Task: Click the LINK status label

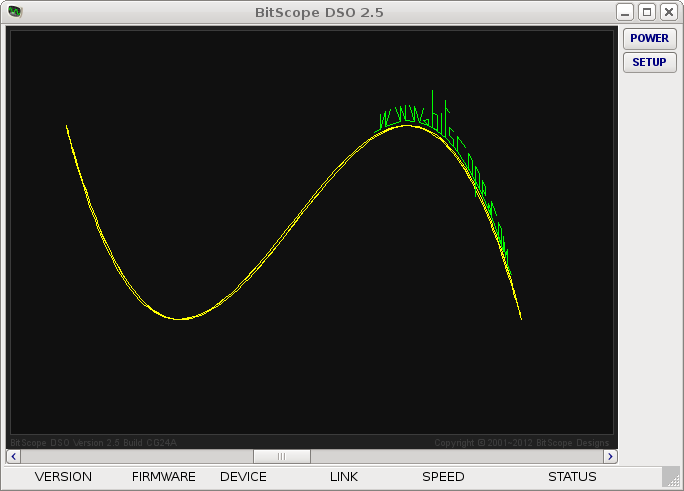Action: [x=344, y=477]
